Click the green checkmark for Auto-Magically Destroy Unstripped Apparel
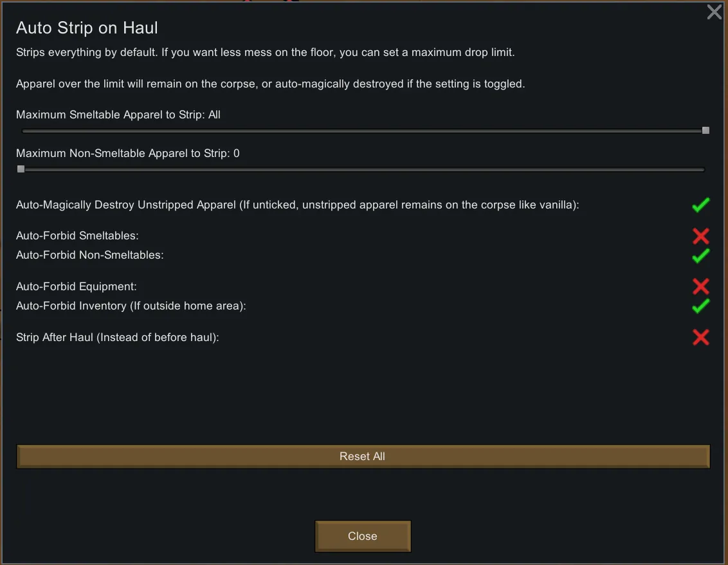The image size is (728, 565). pos(700,205)
